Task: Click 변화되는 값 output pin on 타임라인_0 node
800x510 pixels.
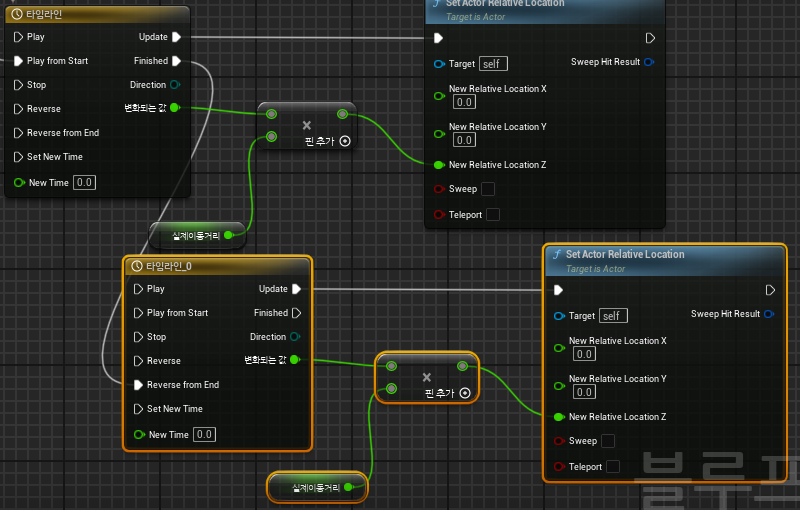Action: 295,360
